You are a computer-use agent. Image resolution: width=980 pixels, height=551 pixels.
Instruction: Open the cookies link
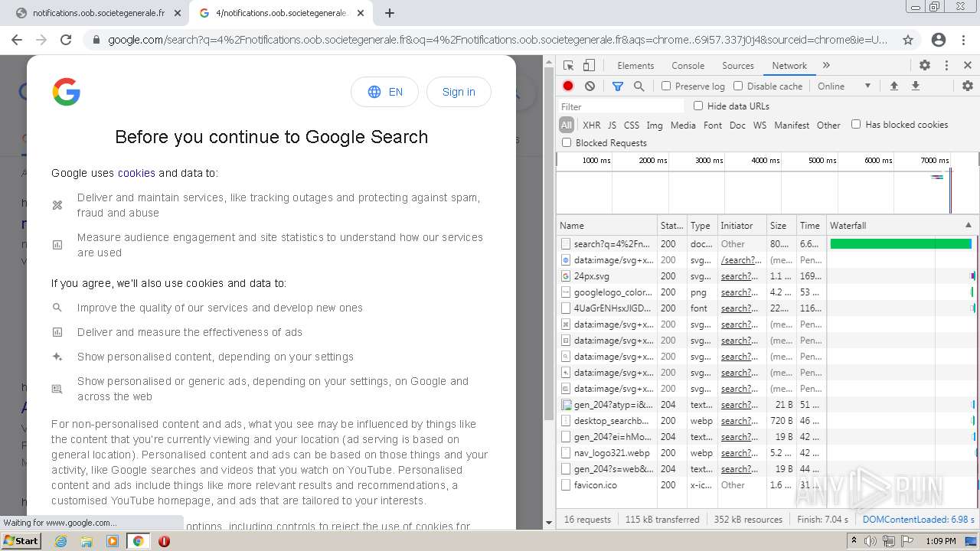(136, 173)
